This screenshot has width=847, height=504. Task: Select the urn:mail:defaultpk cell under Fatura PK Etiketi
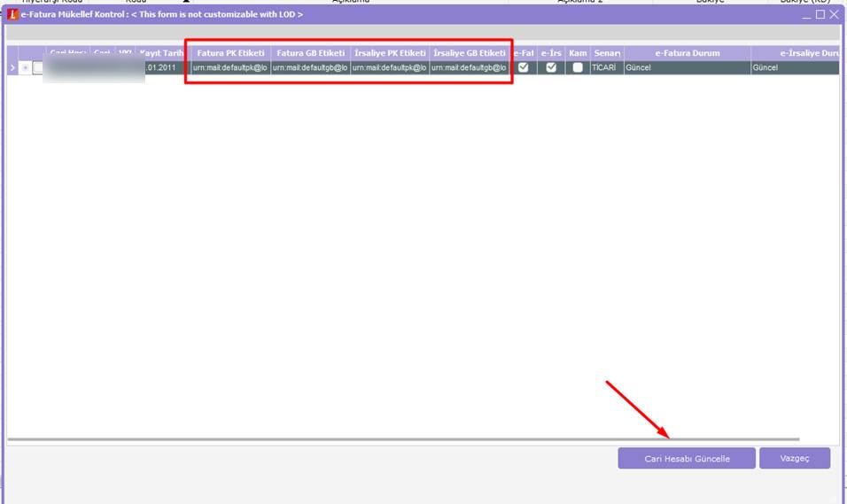230,67
